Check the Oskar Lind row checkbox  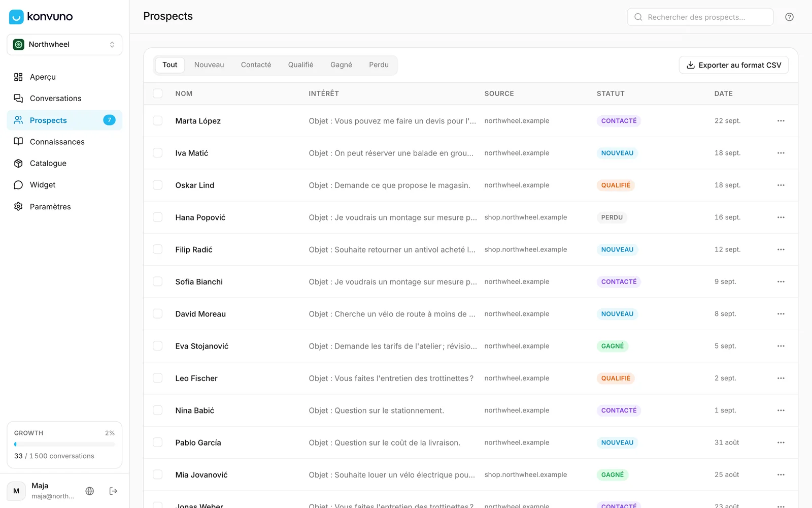coord(158,185)
